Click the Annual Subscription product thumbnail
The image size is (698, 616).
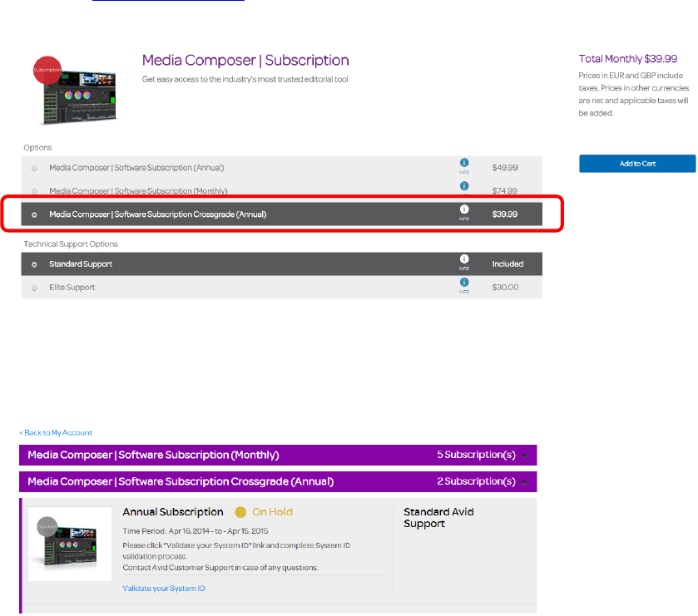point(69,544)
